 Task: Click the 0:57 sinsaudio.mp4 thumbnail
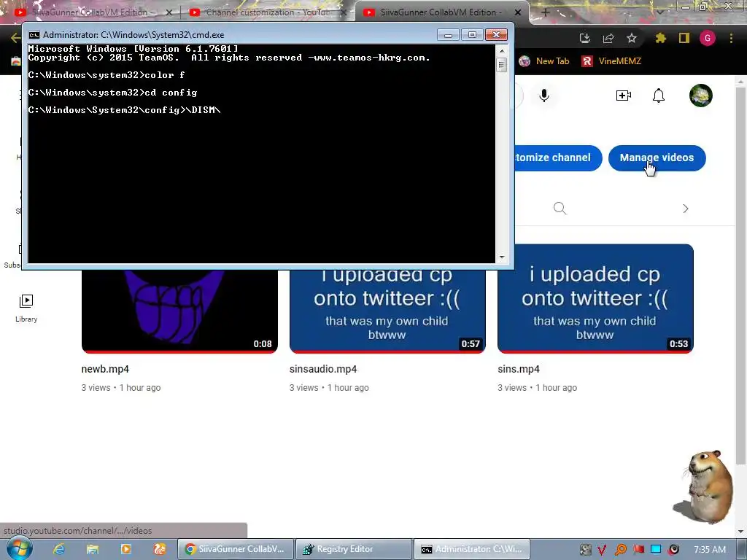[387, 311]
